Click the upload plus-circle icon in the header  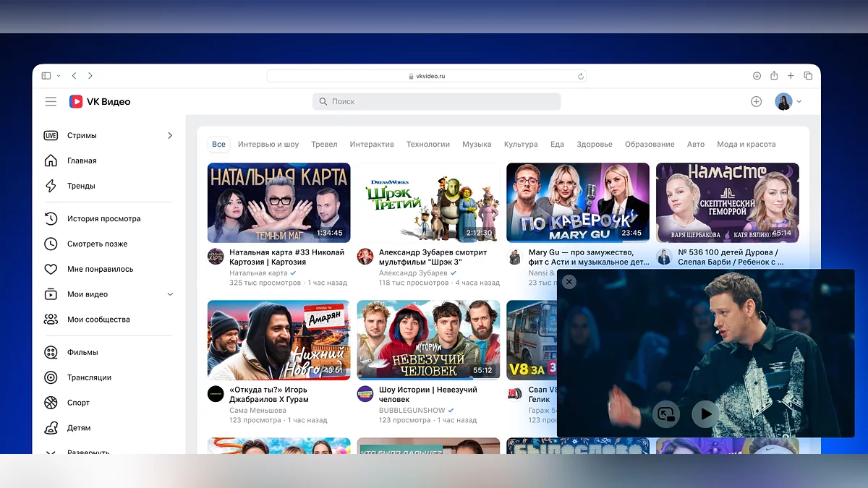(x=756, y=102)
